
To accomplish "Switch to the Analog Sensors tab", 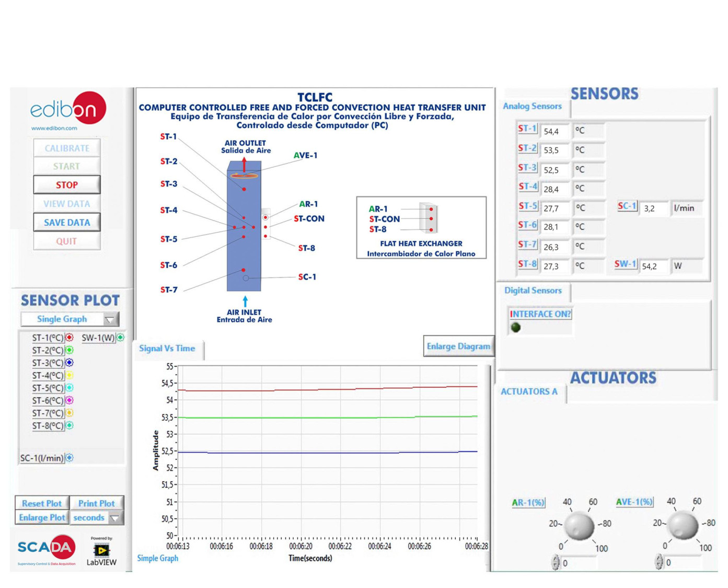I will [532, 106].
